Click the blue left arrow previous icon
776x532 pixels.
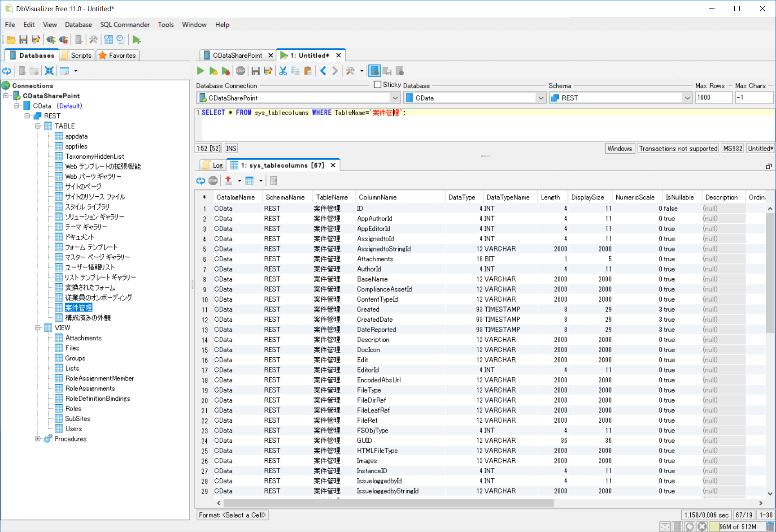pos(323,71)
